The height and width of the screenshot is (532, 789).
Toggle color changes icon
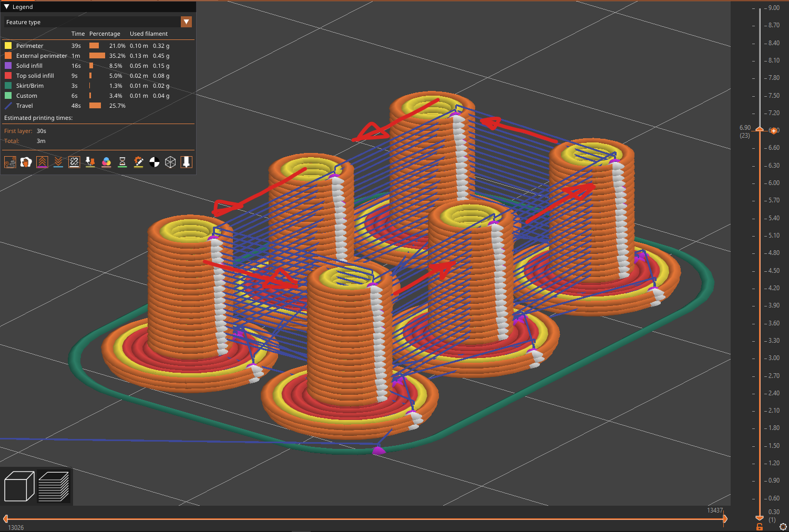(x=106, y=162)
